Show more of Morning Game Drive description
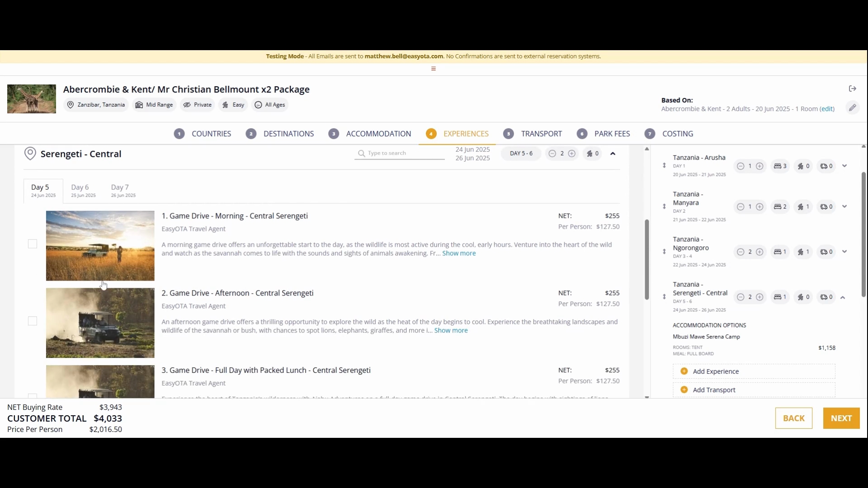Viewport: 868px width, 488px height. click(x=459, y=253)
